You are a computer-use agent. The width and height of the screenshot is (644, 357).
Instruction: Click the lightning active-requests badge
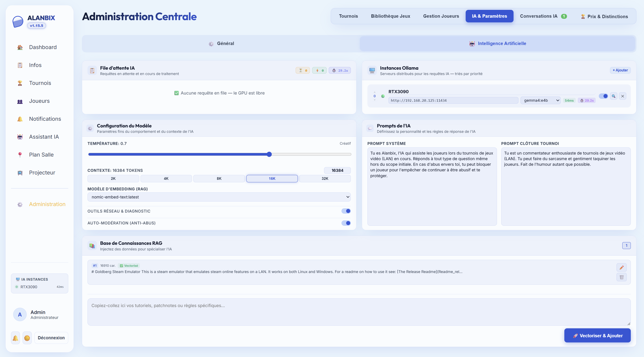tap(320, 71)
